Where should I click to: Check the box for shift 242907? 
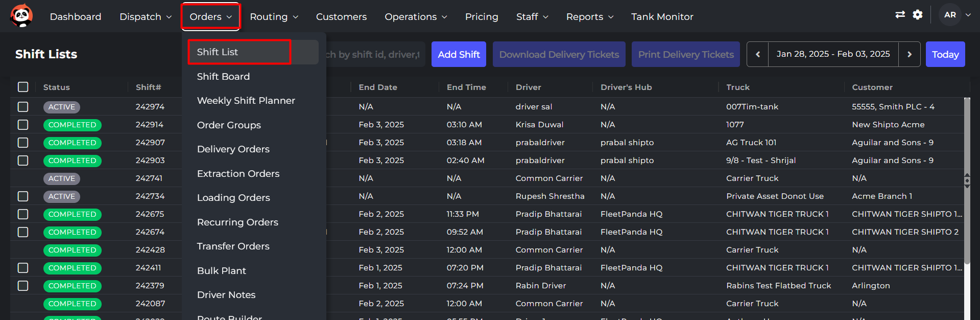23,143
